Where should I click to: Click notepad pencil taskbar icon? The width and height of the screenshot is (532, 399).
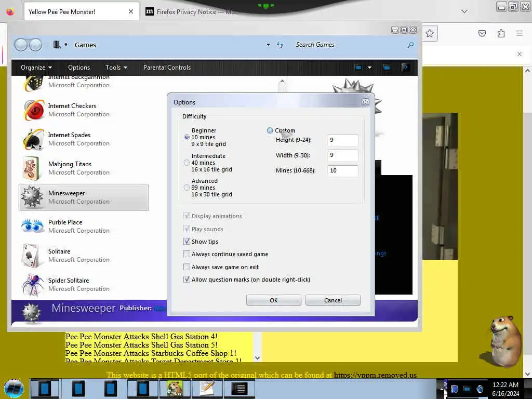(x=207, y=389)
